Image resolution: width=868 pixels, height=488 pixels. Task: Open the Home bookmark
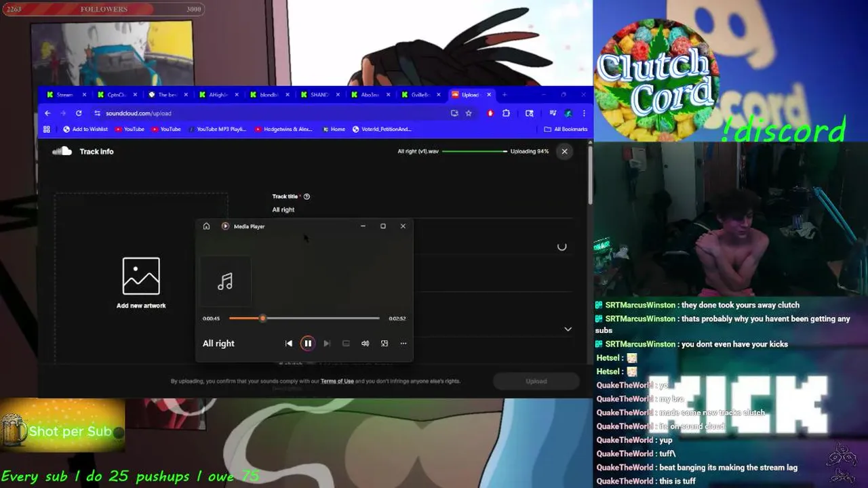334,129
